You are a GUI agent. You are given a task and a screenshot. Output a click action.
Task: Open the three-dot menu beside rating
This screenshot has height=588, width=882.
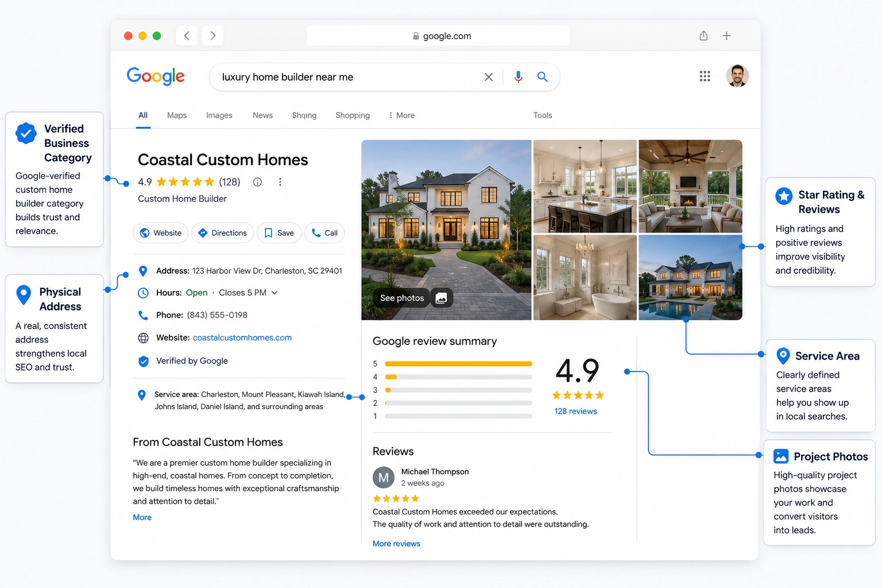[x=280, y=182]
